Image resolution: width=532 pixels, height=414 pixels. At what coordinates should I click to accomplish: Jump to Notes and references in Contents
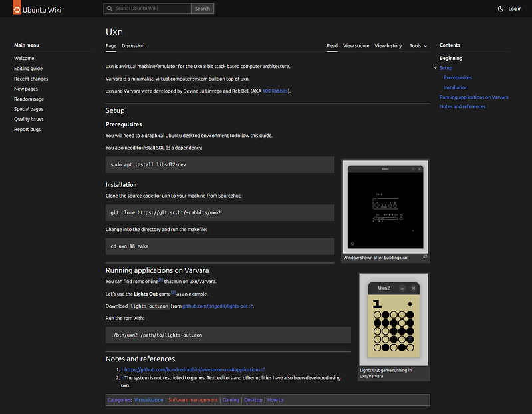[462, 106]
